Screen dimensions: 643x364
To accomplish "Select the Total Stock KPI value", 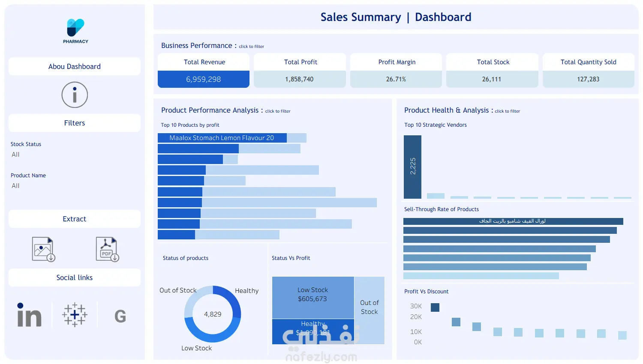I will [x=492, y=79].
